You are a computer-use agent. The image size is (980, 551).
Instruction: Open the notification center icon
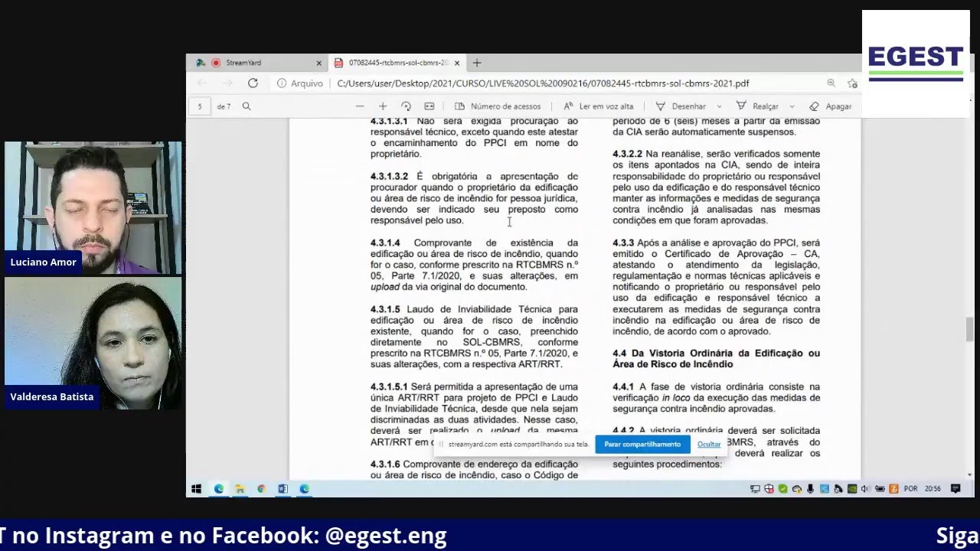point(955,489)
